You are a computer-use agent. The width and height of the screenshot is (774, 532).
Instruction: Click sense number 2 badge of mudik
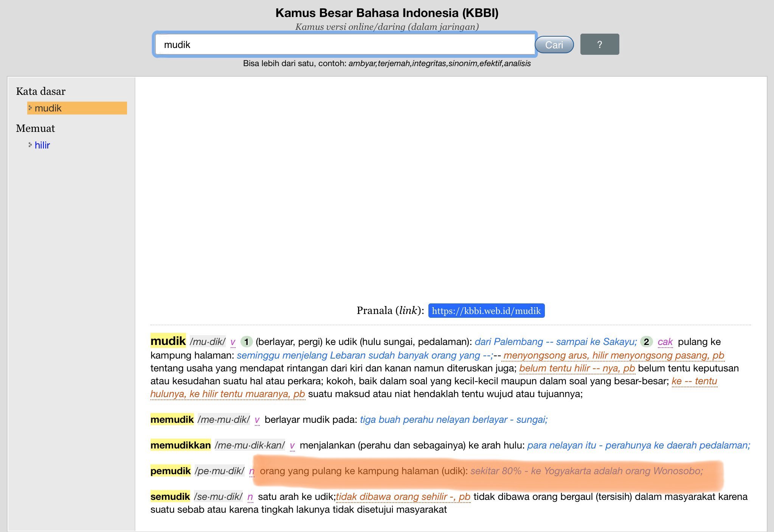pyautogui.click(x=646, y=342)
